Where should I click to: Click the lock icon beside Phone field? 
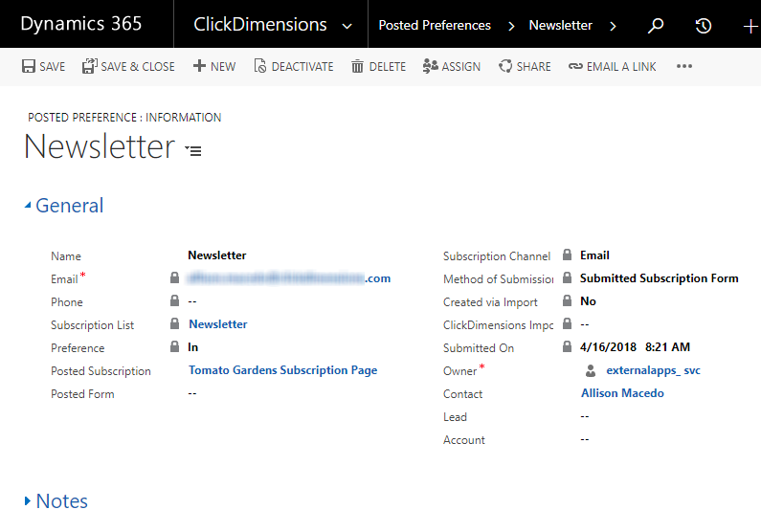(175, 300)
